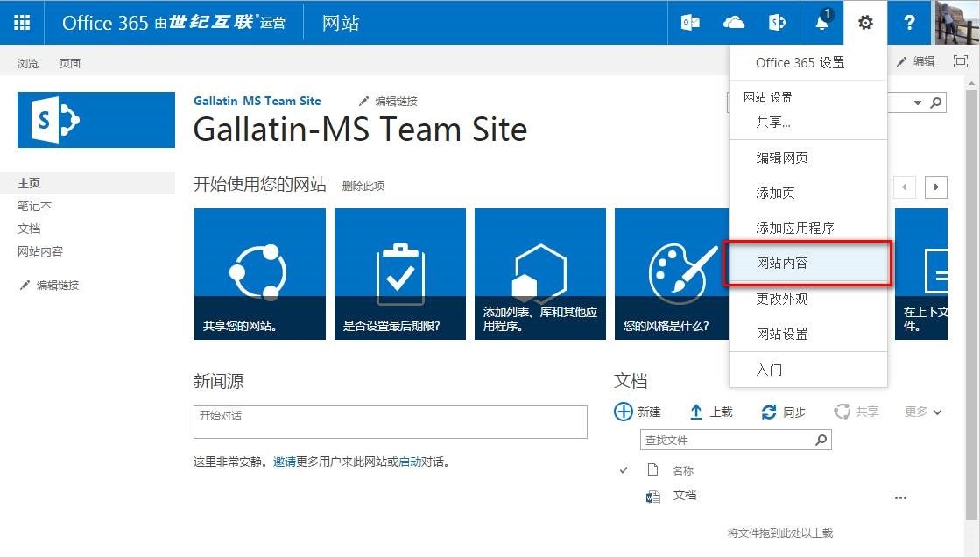Open Add lists, libraries and apps tile

pyautogui.click(x=540, y=274)
